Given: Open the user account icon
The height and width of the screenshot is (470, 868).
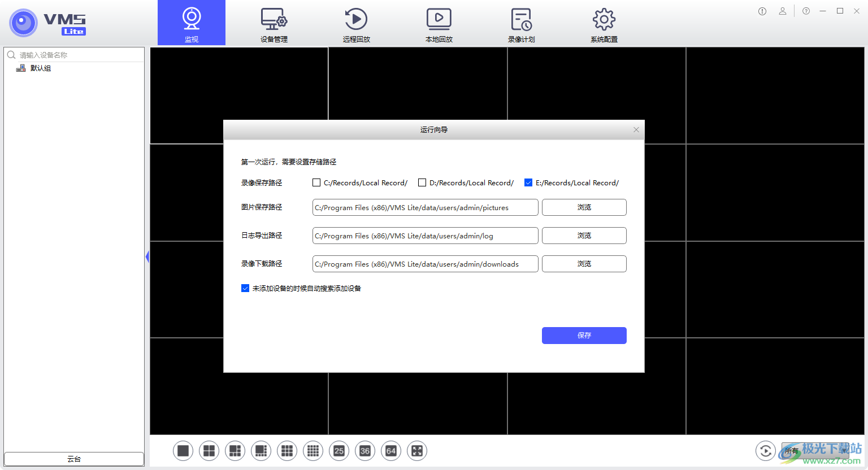Looking at the screenshot, I should [783, 11].
